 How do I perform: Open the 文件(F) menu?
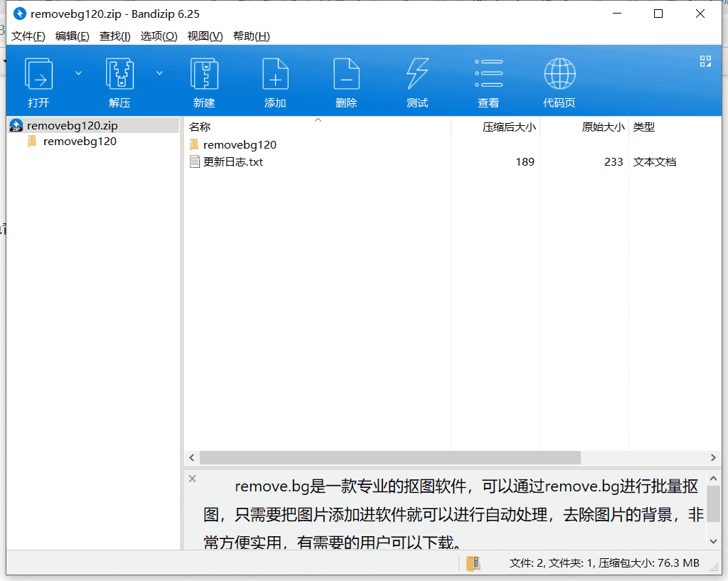(28, 36)
